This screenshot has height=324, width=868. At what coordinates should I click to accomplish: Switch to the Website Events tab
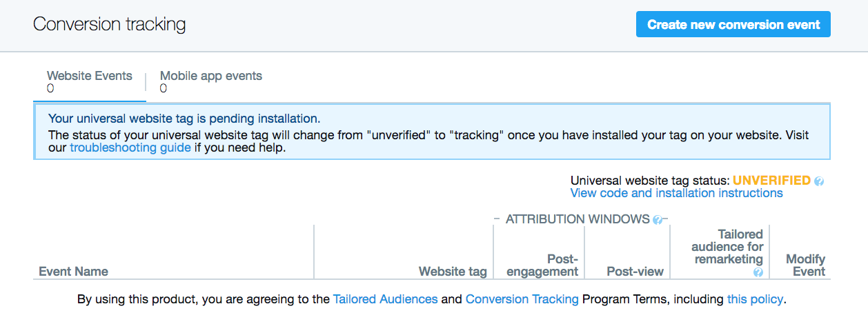click(x=90, y=82)
